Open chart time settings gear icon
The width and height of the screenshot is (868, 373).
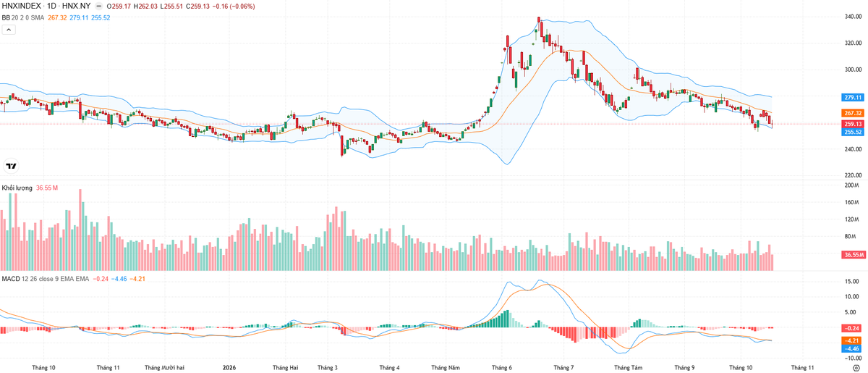(x=856, y=368)
